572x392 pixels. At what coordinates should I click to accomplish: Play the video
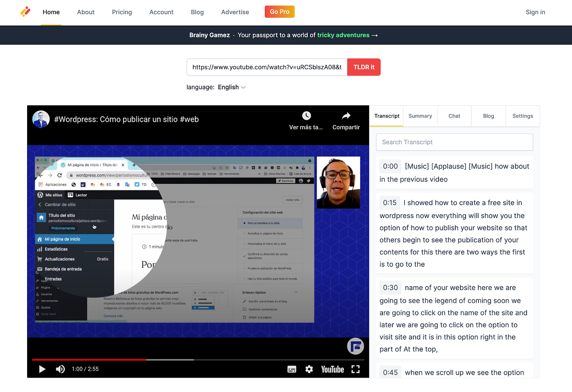(x=42, y=369)
